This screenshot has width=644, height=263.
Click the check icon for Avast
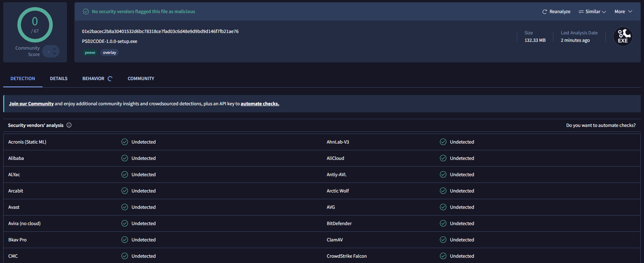[x=125, y=207]
